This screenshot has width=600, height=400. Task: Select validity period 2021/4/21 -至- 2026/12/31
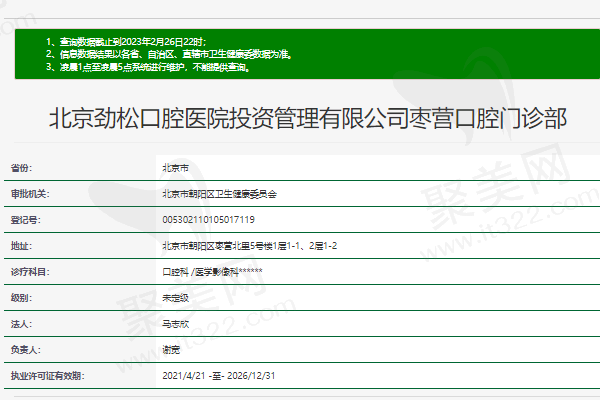pyautogui.click(x=219, y=376)
